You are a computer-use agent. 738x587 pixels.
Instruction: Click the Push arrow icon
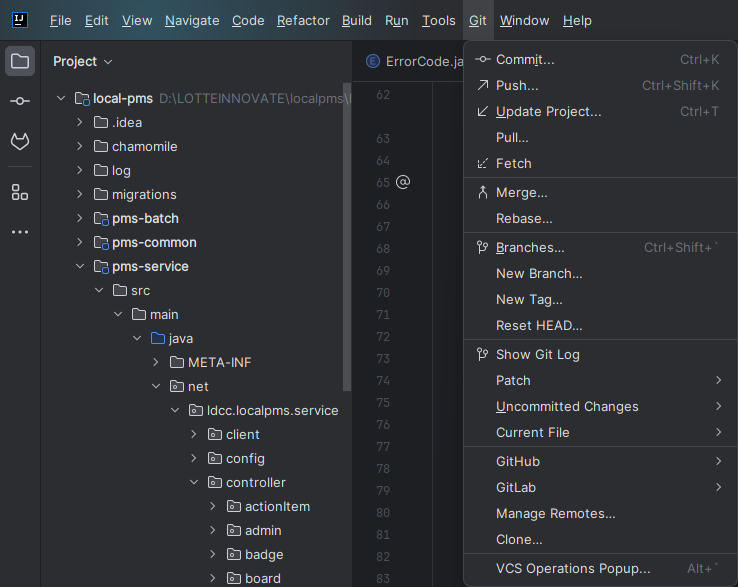pyautogui.click(x=483, y=85)
